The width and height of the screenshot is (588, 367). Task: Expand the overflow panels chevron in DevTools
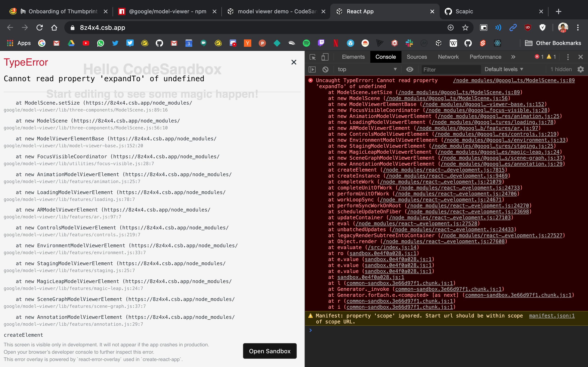click(x=513, y=57)
